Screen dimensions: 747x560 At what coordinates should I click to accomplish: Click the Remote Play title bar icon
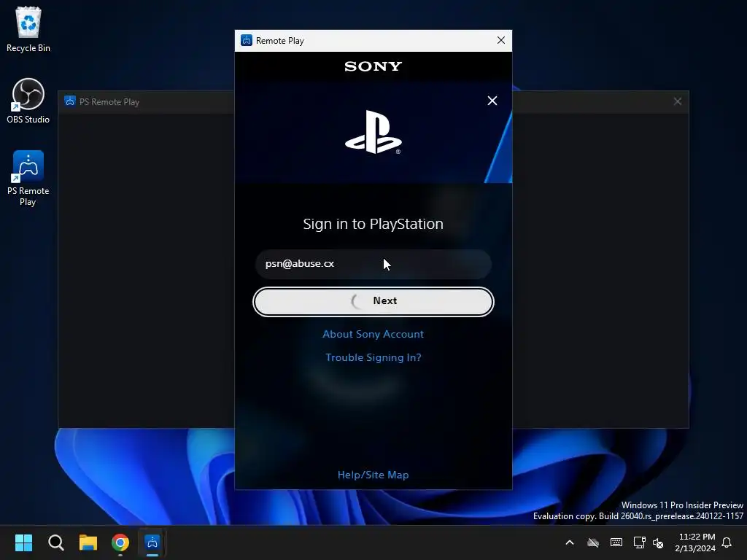[247, 41]
